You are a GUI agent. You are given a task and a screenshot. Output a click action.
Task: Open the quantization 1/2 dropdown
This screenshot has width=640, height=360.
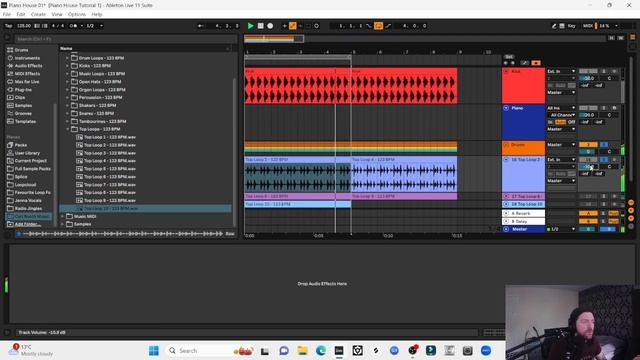[x=95, y=26]
